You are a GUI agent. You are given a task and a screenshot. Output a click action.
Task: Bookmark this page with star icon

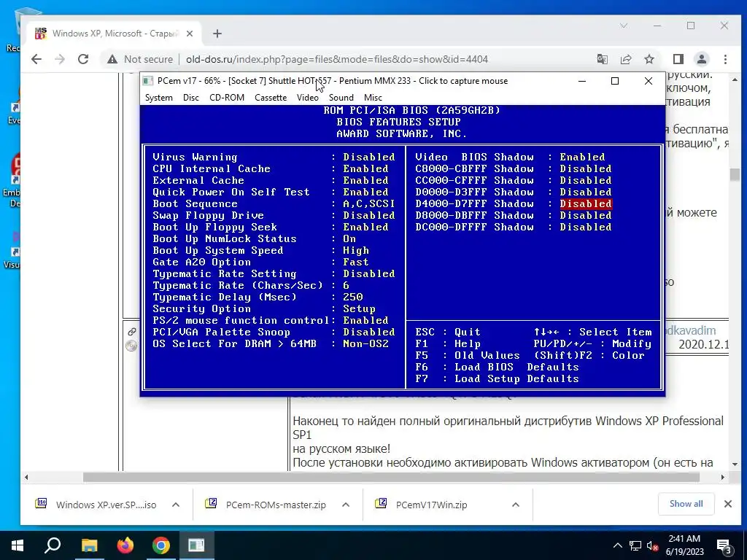point(649,59)
